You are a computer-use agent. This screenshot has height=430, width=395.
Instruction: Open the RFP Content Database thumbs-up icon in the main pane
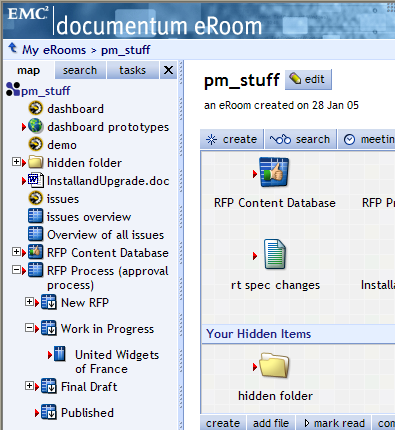coord(274,172)
